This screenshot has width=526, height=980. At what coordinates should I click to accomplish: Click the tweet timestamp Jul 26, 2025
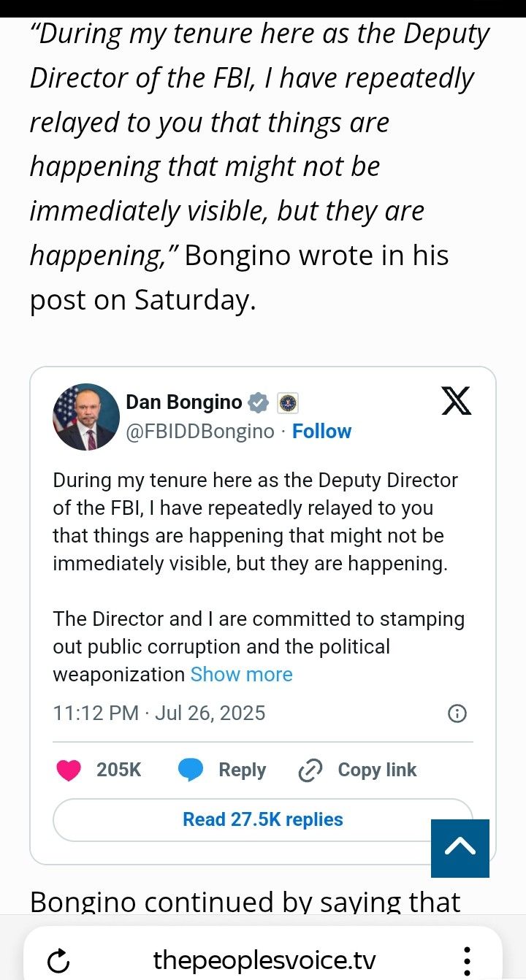(159, 713)
